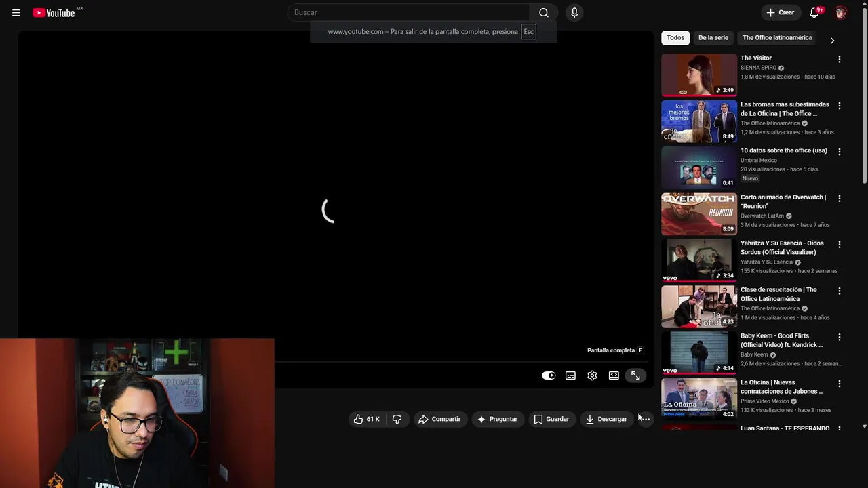The image size is (868, 488).
Task: Dislike the video with thumbs down
Action: 397,419
